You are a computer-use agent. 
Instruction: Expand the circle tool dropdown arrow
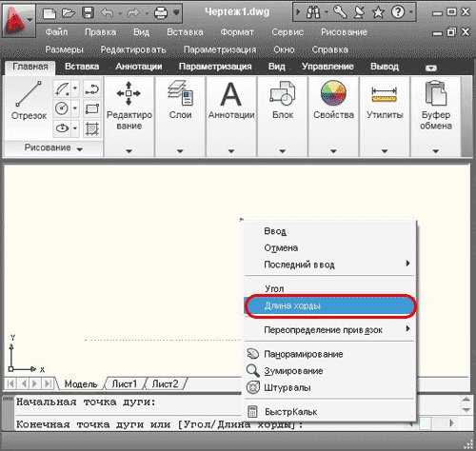click(x=75, y=108)
